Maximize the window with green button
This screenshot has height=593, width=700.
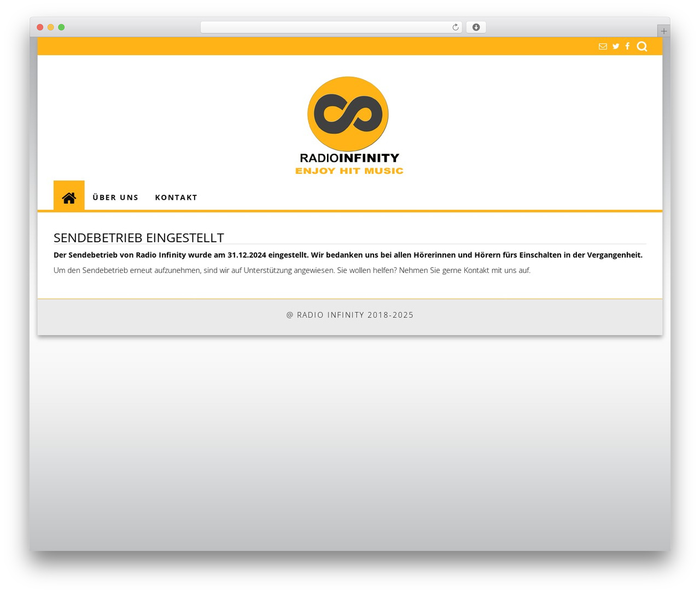pos(61,27)
